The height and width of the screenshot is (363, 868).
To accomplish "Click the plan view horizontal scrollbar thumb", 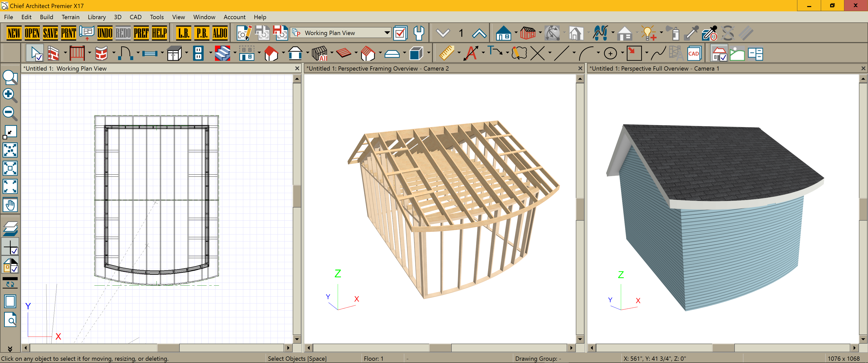I will pos(168,347).
